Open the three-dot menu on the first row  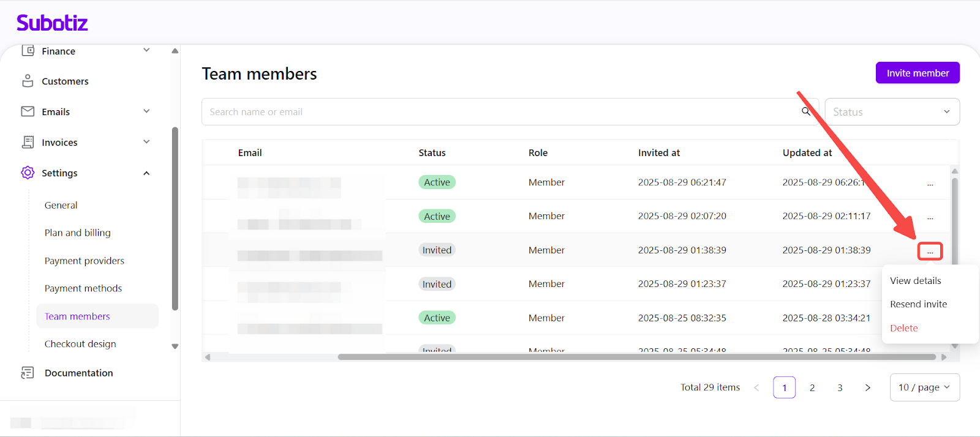click(x=930, y=183)
